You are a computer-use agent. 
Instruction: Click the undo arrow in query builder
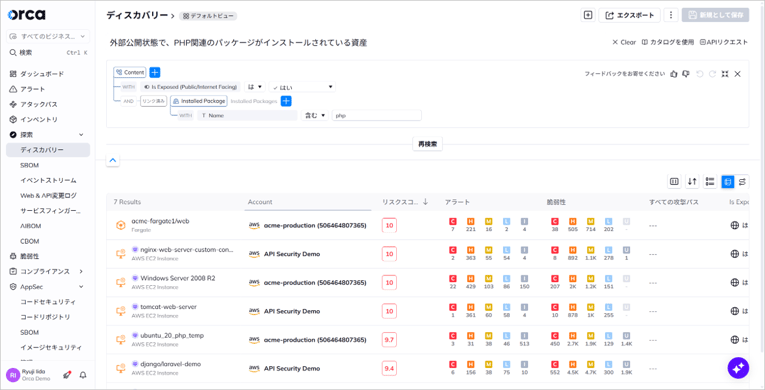(x=700, y=74)
